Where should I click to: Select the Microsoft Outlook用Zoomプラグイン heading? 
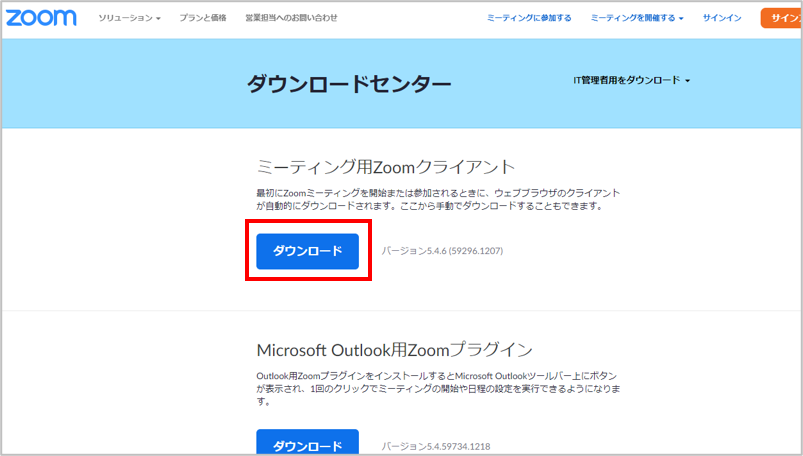pyautogui.click(x=394, y=349)
